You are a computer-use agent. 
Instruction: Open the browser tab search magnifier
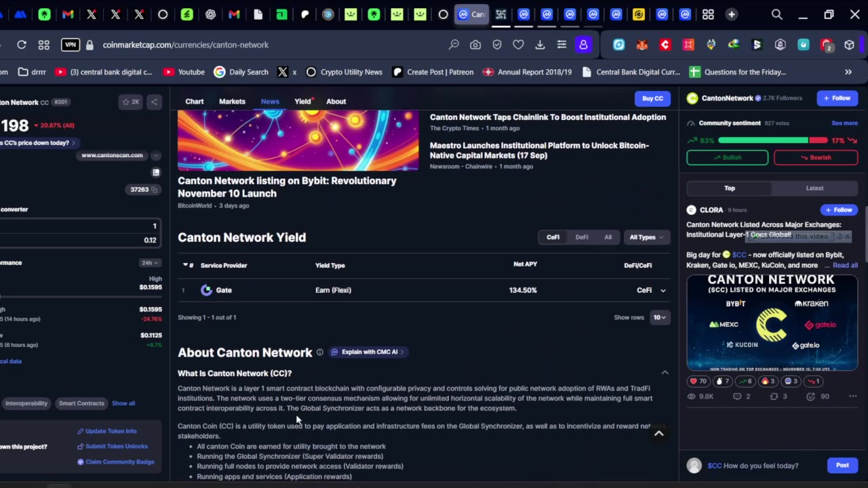(776, 14)
